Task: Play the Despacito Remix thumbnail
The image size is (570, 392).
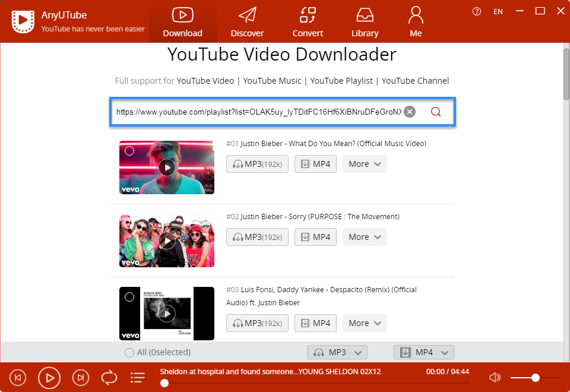Action: 167,314
